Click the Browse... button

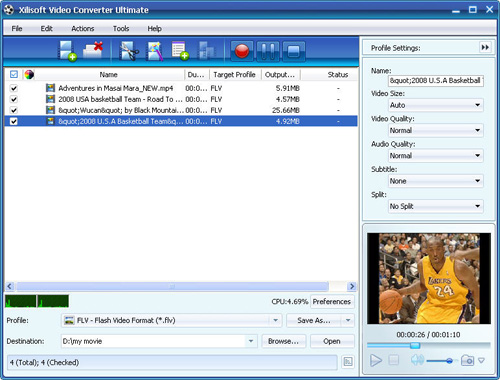[283, 341]
